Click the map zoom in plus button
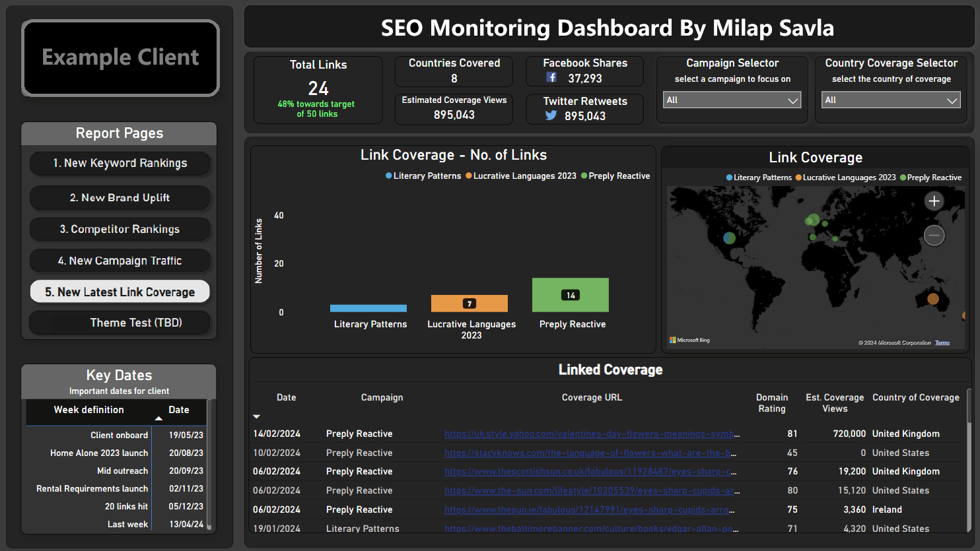 (x=934, y=201)
